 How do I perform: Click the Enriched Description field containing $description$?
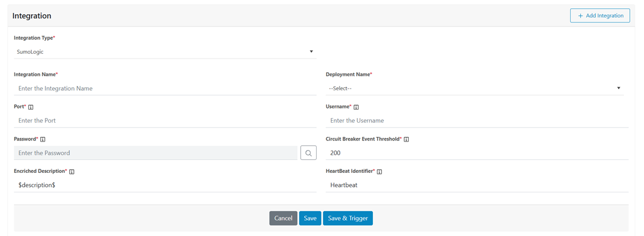pos(165,185)
